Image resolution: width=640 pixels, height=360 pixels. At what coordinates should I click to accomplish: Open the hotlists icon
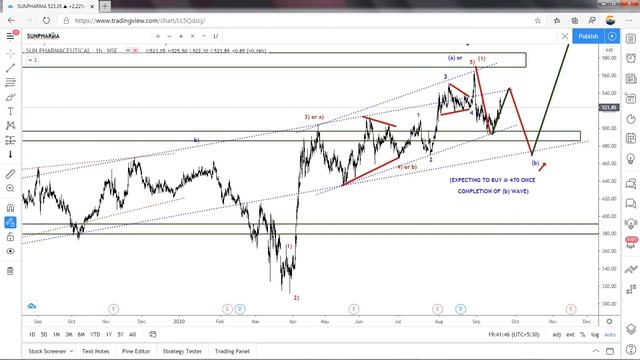click(x=631, y=119)
